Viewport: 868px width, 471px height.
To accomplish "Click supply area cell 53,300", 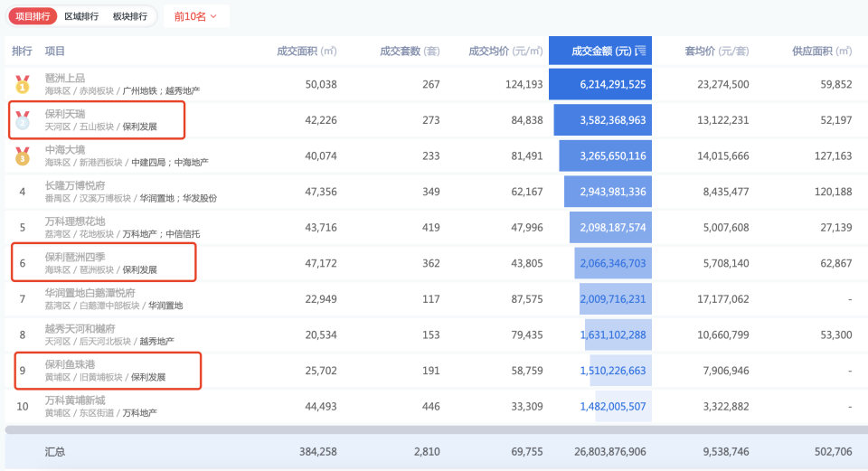I will pos(836,334).
